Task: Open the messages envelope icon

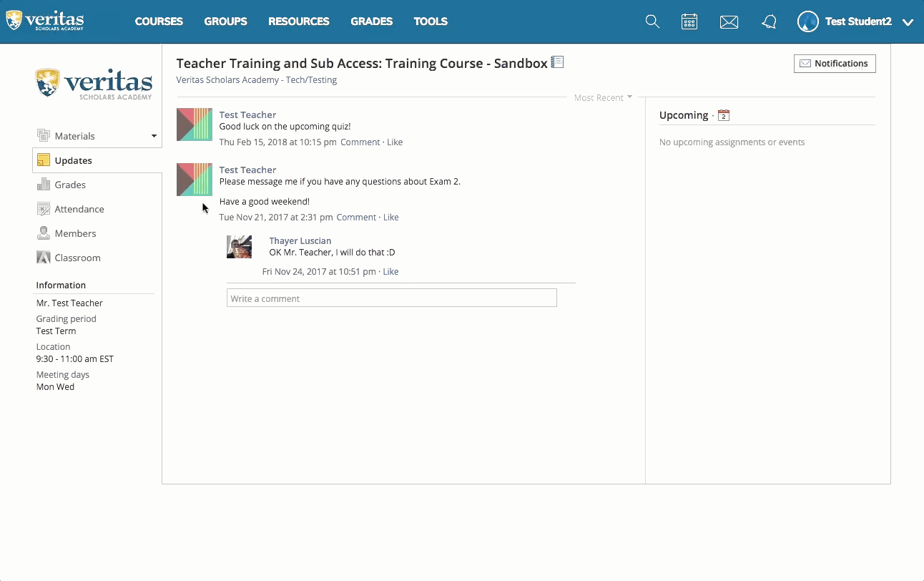Action: tap(729, 22)
